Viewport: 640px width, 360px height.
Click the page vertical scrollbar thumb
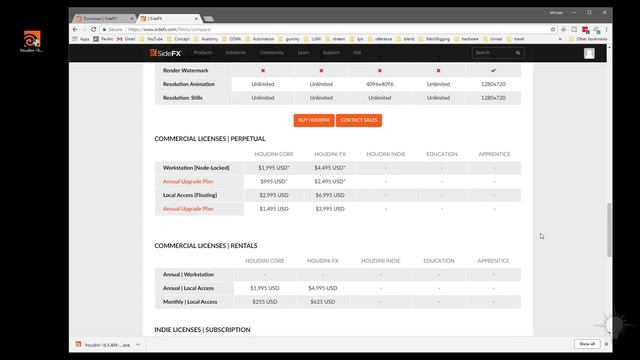(609, 229)
